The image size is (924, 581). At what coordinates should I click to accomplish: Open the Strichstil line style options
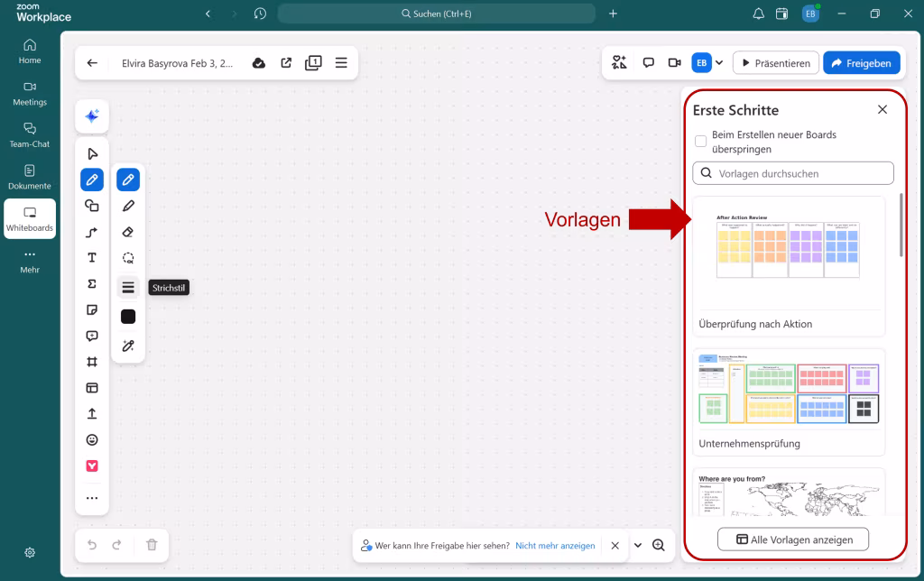(x=128, y=286)
